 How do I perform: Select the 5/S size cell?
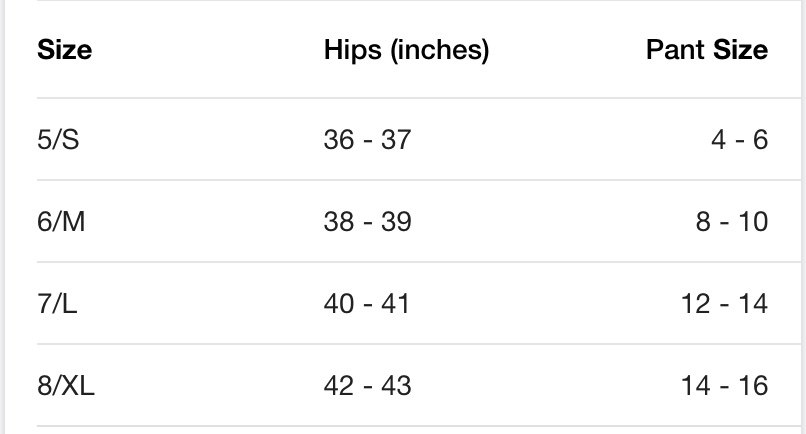pos(58,139)
